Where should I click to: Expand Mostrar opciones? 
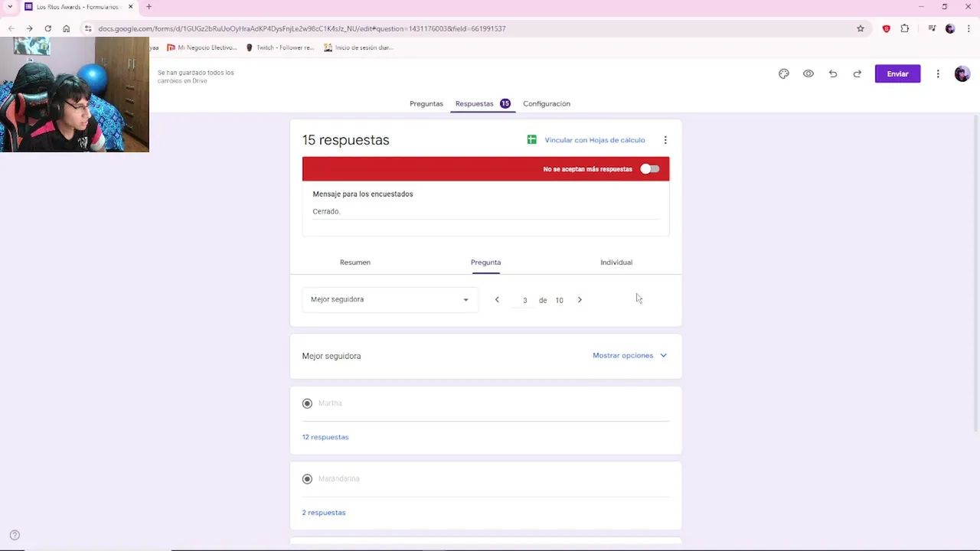629,356
